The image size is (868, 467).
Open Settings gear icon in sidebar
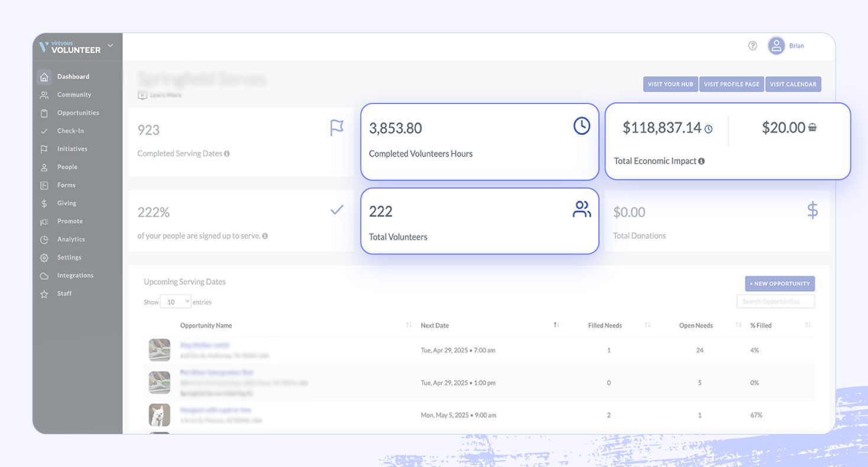(44, 258)
